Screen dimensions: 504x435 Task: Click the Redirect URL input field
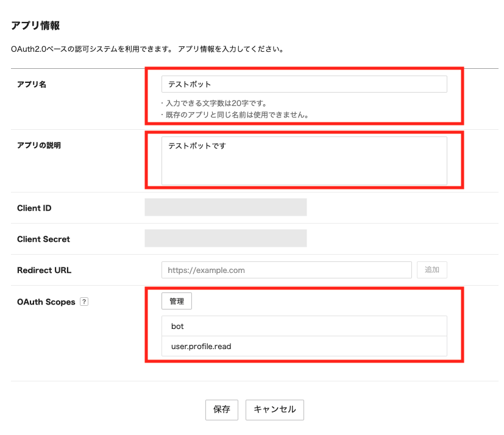click(x=286, y=270)
